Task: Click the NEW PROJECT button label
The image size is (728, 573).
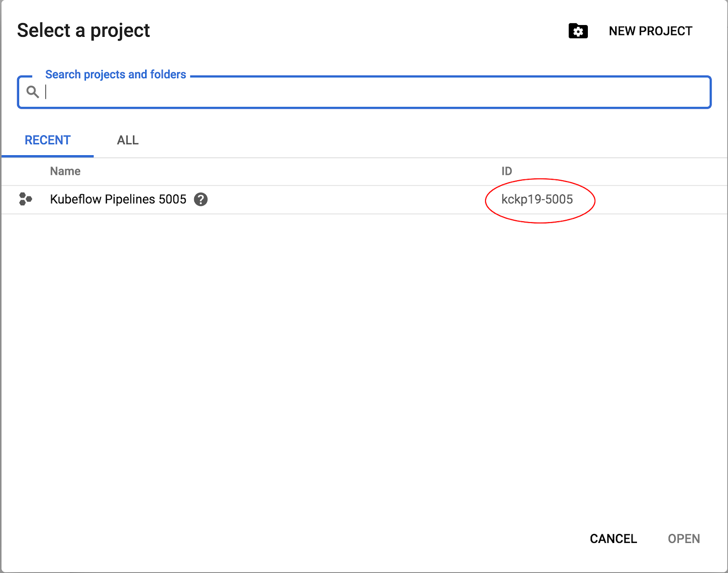Action: [x=650, y=31]
